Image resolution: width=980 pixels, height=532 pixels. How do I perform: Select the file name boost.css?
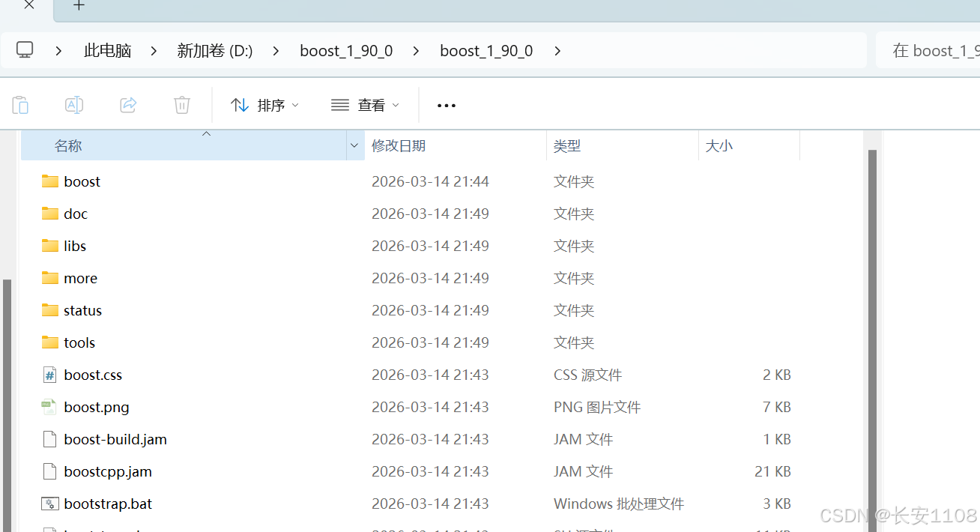[93, 375]
